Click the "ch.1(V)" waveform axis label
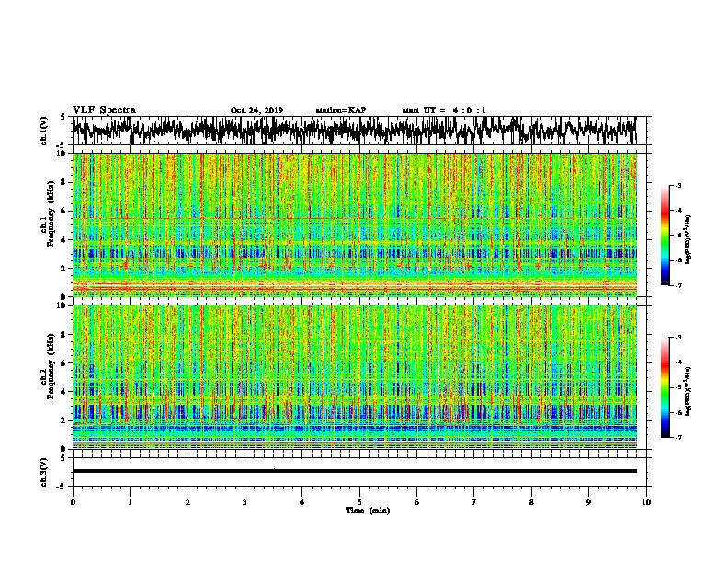 pyautogui.click(x=44, y=131)
